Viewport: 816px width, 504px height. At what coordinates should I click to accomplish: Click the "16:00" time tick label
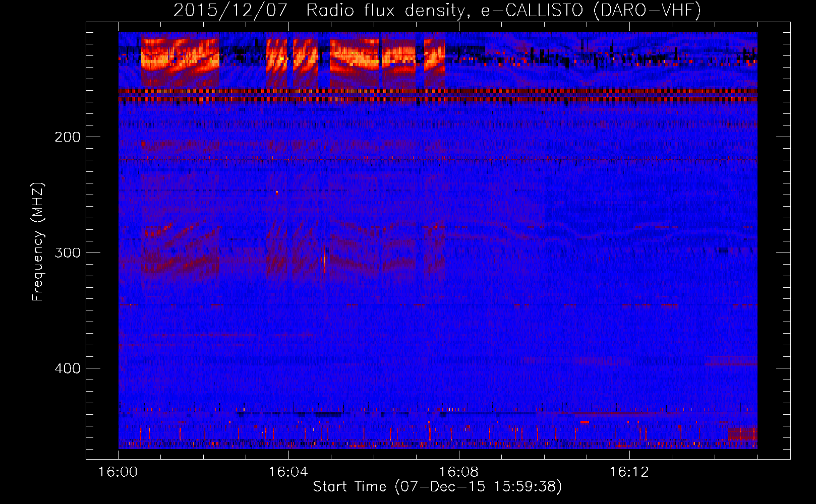point(118,472)
